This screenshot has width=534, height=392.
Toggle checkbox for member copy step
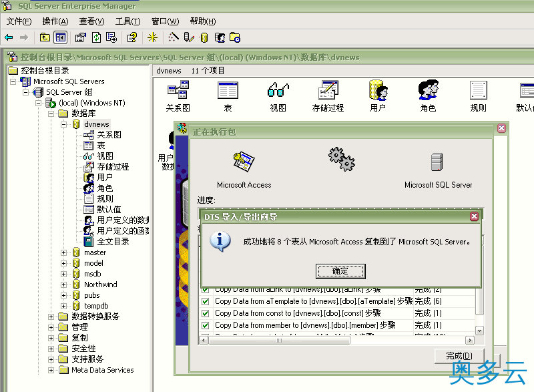[205, 325]
